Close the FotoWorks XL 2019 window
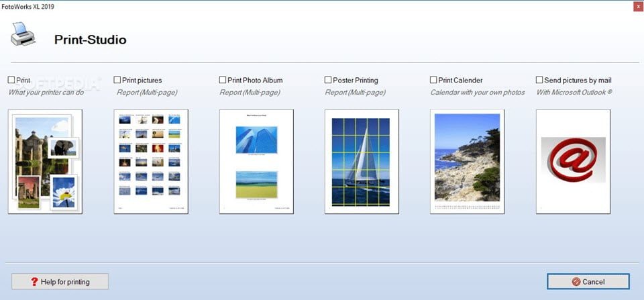The height and width of the screenshot is (300, 644). (x=637, y=6)
